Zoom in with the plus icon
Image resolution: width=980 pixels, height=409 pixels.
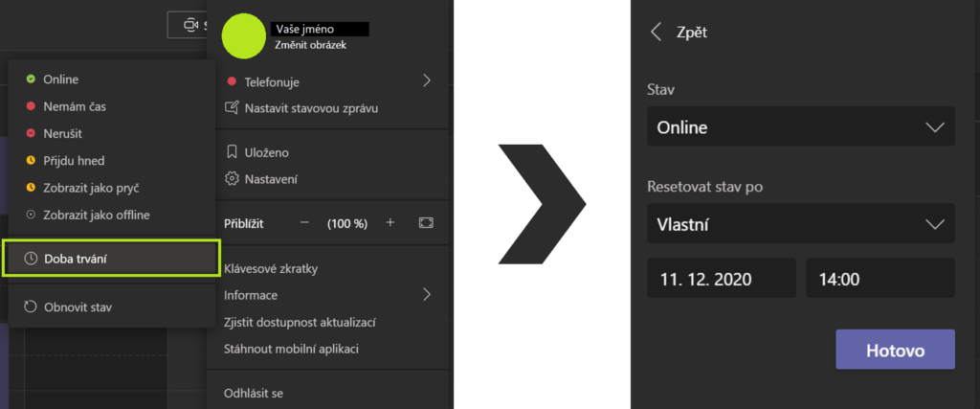pyautogui.click(x=390, y=223)
